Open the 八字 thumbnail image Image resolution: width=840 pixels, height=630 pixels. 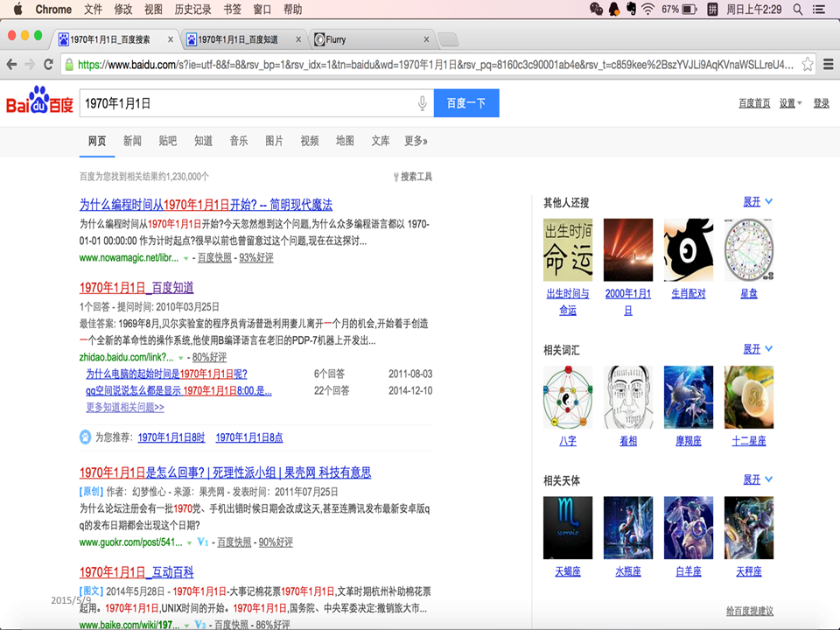[x=568, y=397]
